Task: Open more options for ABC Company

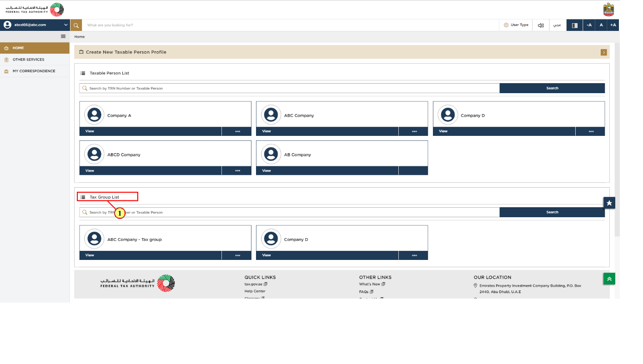Action: (x=414, y=131)
